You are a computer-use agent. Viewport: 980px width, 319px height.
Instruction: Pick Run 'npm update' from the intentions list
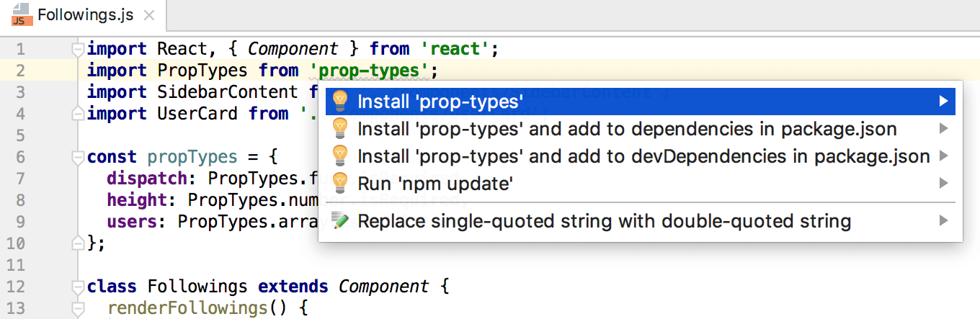point(435,184)
